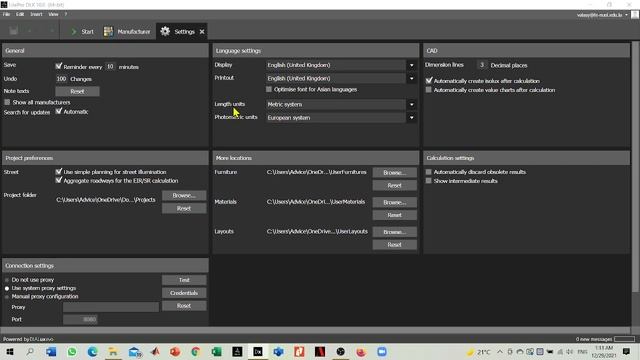Select Use system proxy settings option
The image size is (640, 360).
coord(7,288)
